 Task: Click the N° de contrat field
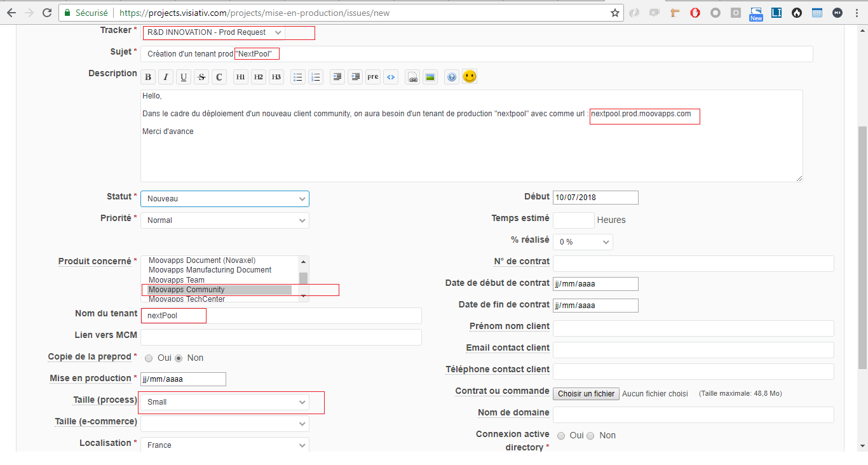(693, 264)
